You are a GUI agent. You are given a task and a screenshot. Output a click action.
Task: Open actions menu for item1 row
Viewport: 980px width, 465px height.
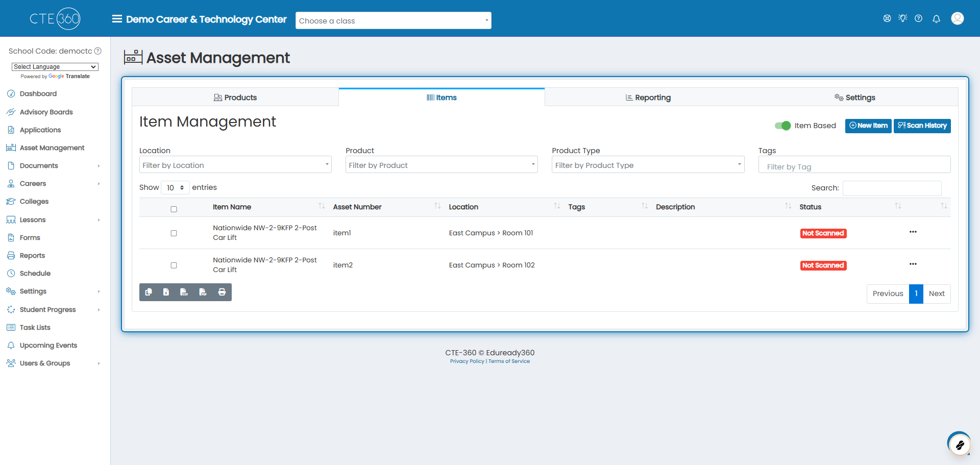tap(913, 232)
